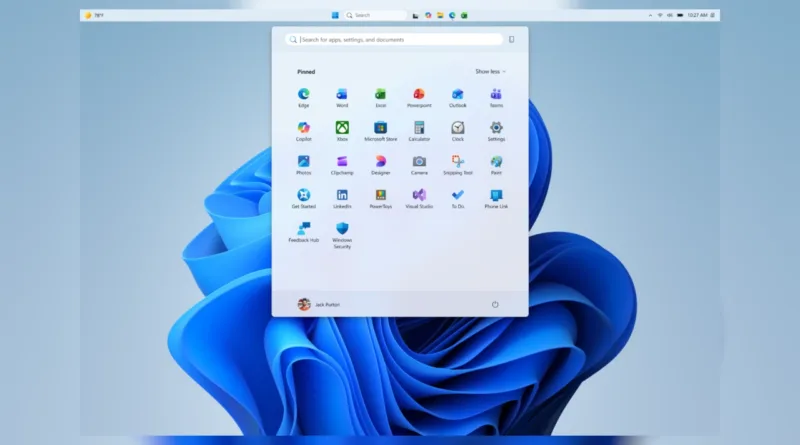Image resolution: width=800 pixels, height=445 pixels.
Task: Open Excel in the pinned grid
Action: [x=381, y=97]
